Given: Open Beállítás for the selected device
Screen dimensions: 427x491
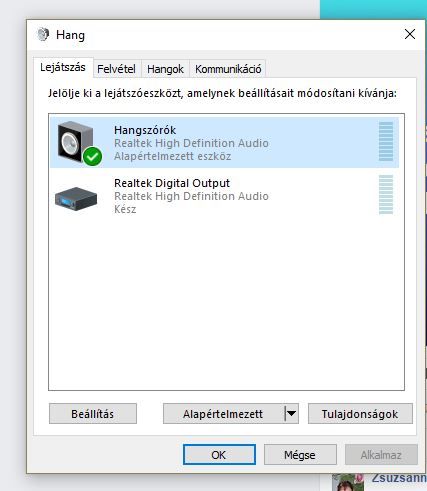Looking at the screenshot, I should tap(93, 414).
